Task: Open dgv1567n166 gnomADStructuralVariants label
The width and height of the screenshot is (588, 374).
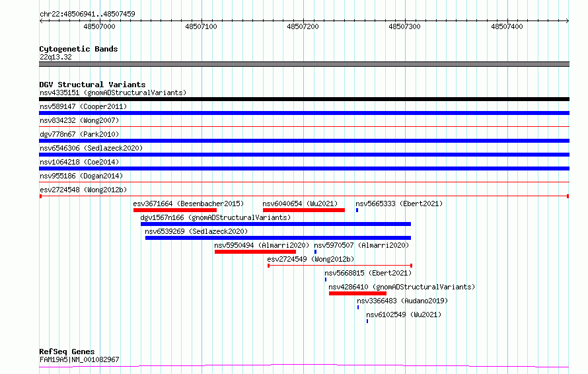Action: click(215, 217)
